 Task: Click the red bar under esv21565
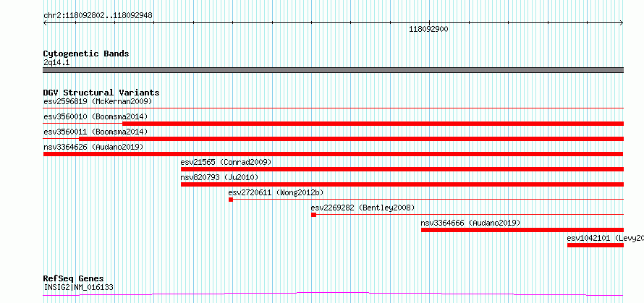click(x=402, y=169)
